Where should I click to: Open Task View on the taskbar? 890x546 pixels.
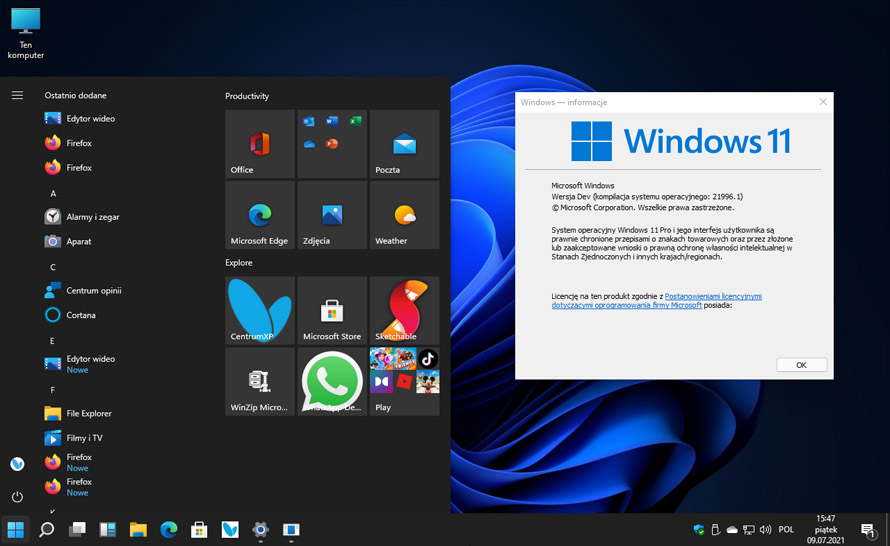(77, 530)
